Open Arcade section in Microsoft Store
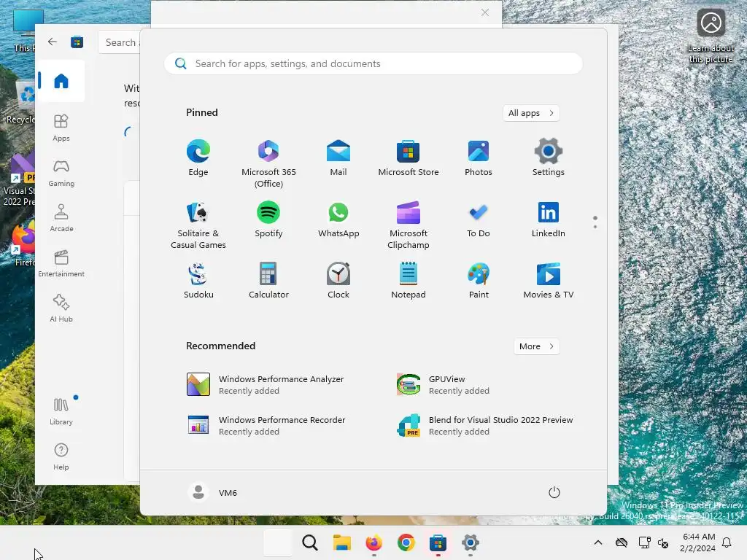The width and height of the screenshot is (747, 560). coord(61,218)
